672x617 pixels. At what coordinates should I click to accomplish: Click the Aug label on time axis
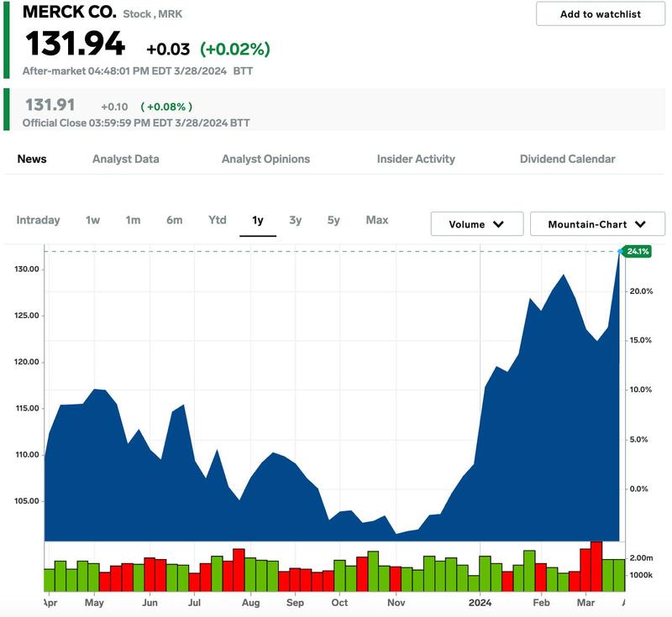click(x=250, y=603)
